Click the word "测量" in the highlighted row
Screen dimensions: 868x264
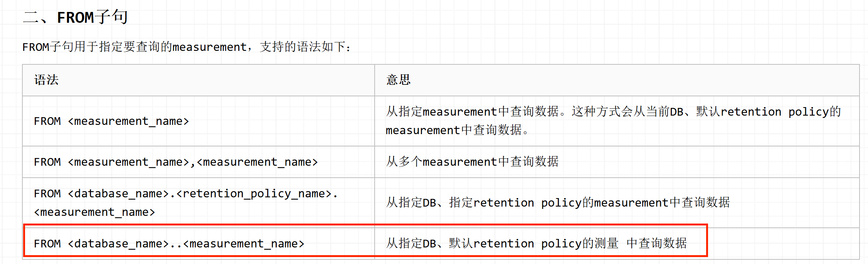[606, 244]
